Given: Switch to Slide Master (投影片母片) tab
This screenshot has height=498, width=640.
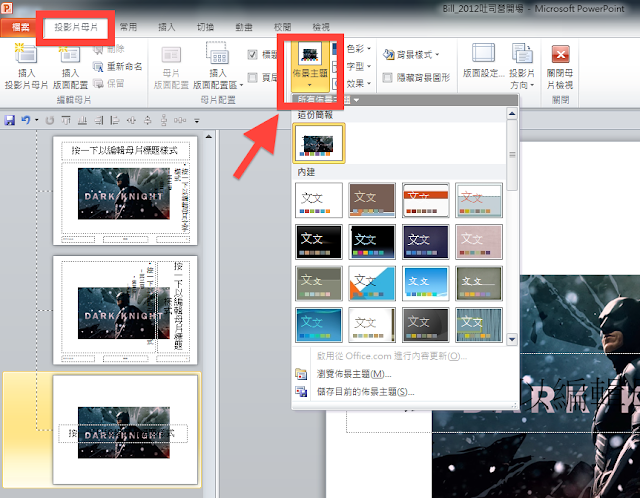Looking at the screenshot, I should [76, 27].
